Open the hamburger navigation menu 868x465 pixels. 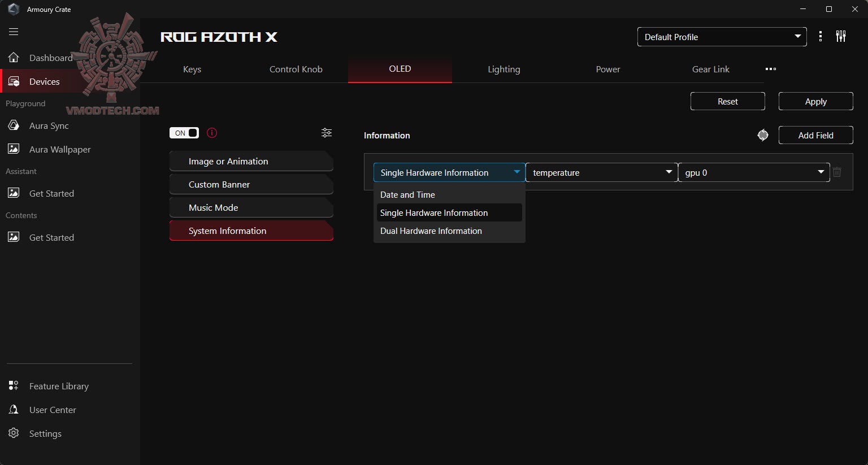click(14, 32)
